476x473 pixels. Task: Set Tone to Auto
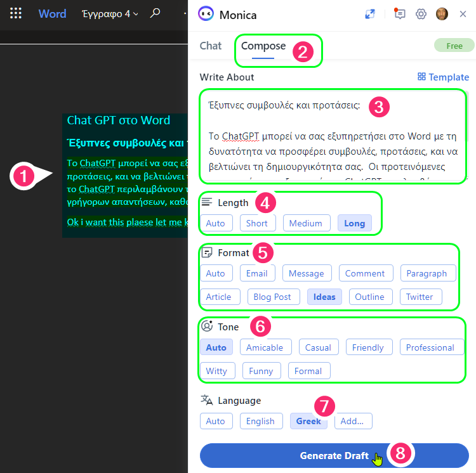(216, 347)
